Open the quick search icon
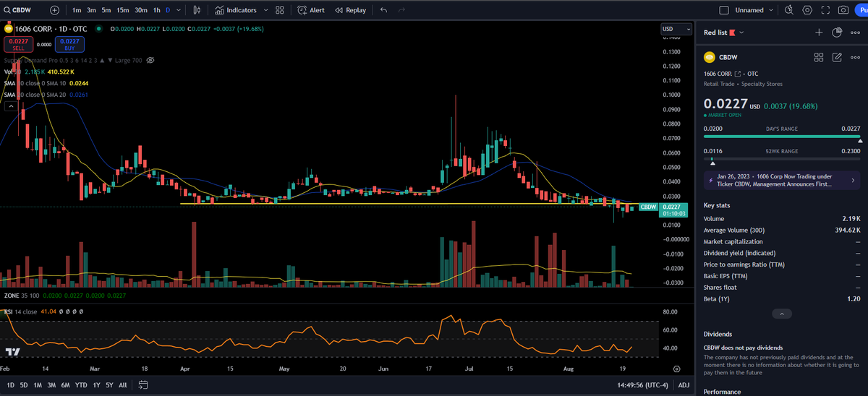 click(x=789, y=10)
